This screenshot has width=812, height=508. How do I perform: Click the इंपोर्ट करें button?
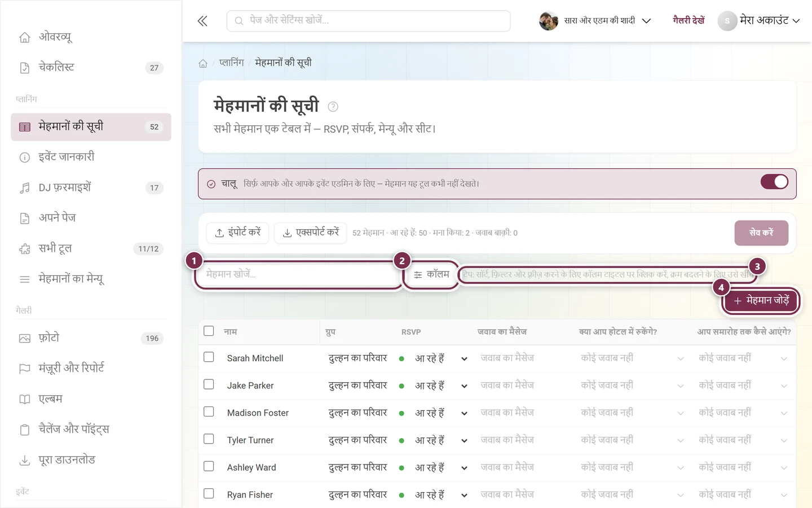coord(237,233)
